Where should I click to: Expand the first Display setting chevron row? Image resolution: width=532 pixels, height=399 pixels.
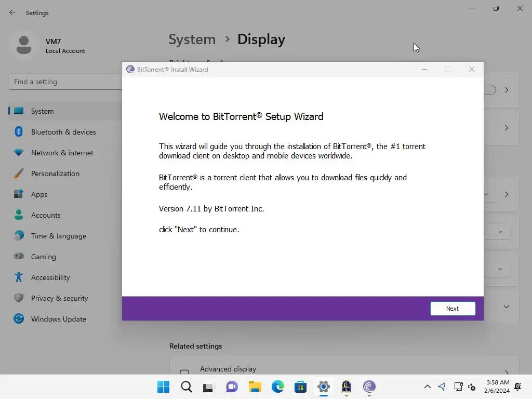pos(507,90)
